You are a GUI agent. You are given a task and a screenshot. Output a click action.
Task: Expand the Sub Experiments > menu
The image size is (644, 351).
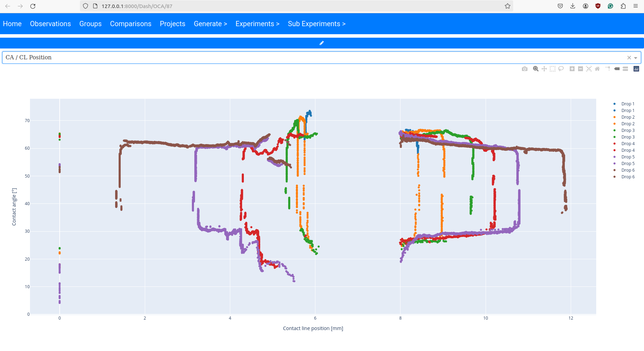(317, 24)
